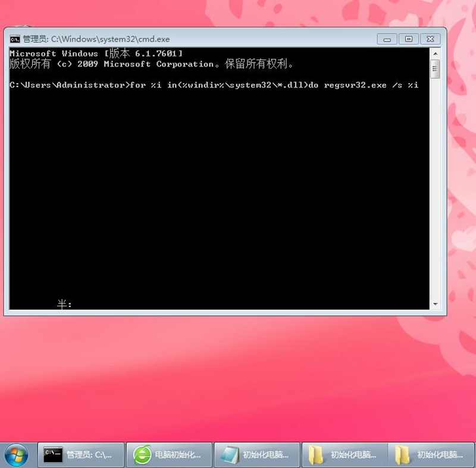The width and height of the screenshot is (476, 468).
Task: Click the console scrollbar up arrow
Action: click(x=436, y=54)
